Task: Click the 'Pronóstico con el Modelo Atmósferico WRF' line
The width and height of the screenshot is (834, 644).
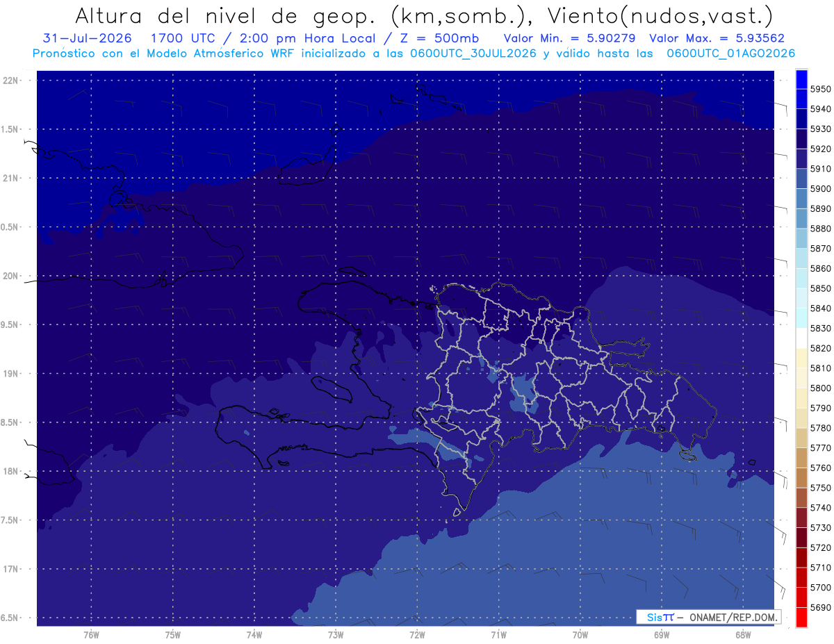Action: [x=163, y=53]
